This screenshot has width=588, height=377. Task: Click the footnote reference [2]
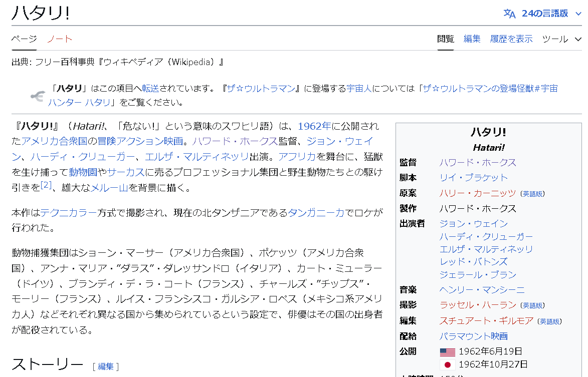point(46,185)
